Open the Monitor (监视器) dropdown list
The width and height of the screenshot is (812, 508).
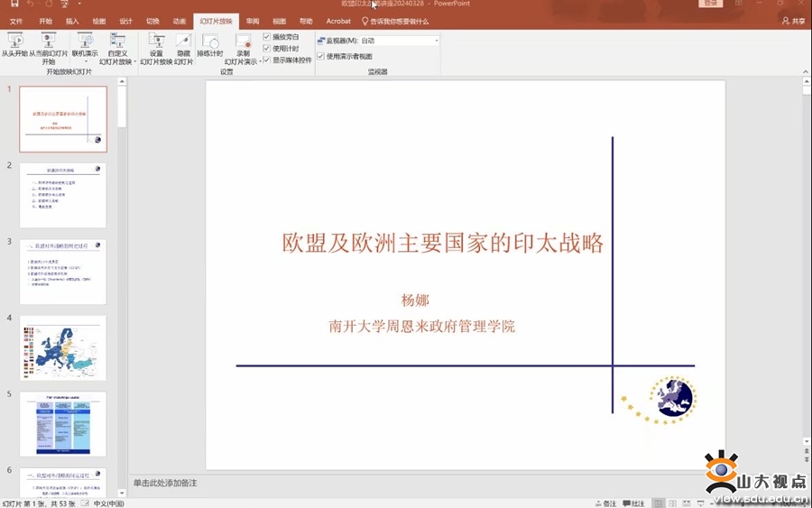coord(436,41)
